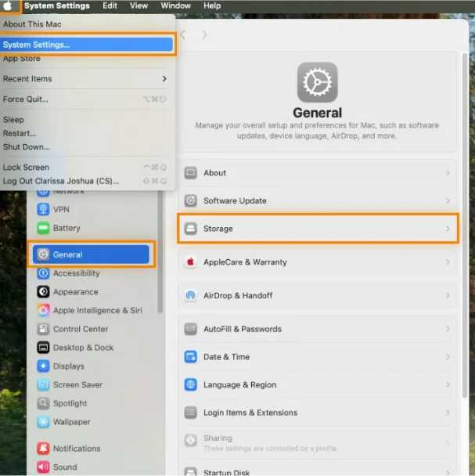Screen dimensions: 475x476
Task: Open the System Settings menu bar item
Action: coord(57,5)
